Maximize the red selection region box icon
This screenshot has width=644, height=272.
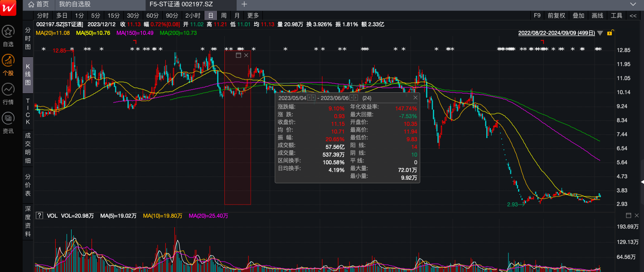(238, 55)
